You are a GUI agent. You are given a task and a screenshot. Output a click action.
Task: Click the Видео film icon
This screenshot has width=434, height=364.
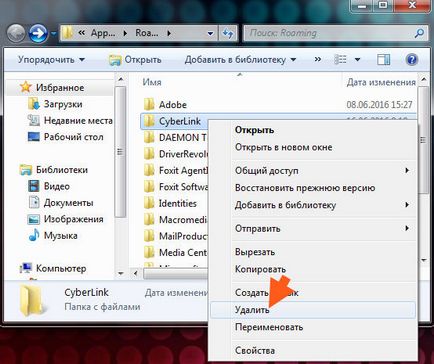coord(34,186)
